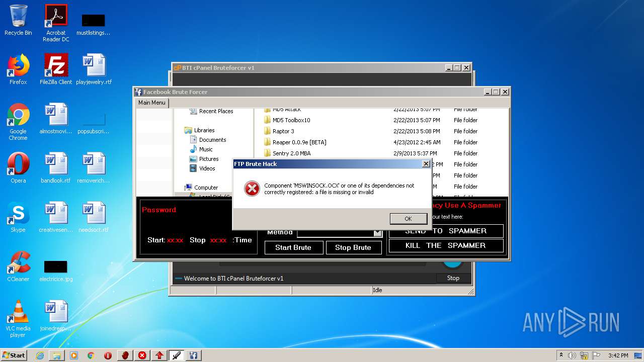Click Opera icon in taskbar
Screen dimensions: 644x362
point(108,355)
